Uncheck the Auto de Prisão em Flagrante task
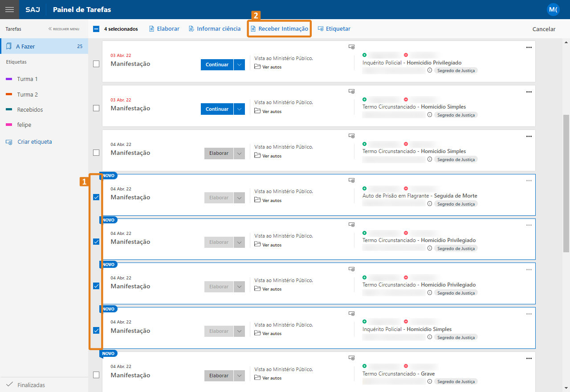The width and height of the screenshot is (570, 392). coord(96,197)
